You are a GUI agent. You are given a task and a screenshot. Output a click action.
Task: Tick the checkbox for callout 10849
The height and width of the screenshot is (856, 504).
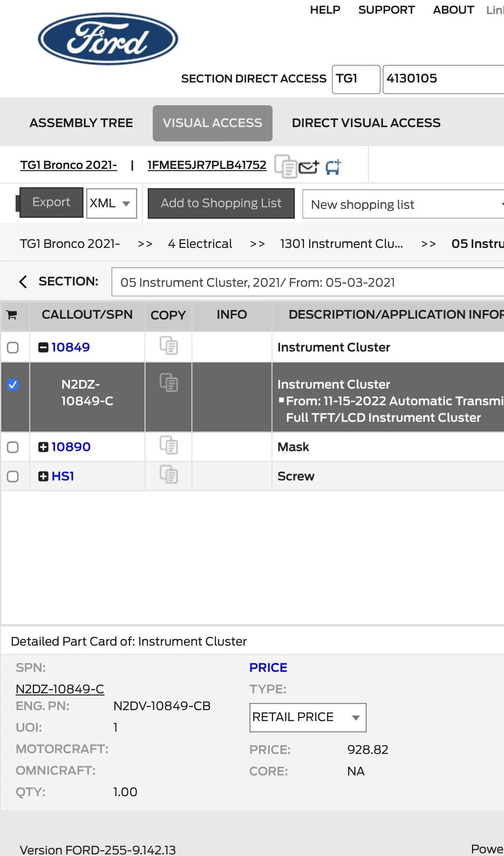click(x=13, y=347)
